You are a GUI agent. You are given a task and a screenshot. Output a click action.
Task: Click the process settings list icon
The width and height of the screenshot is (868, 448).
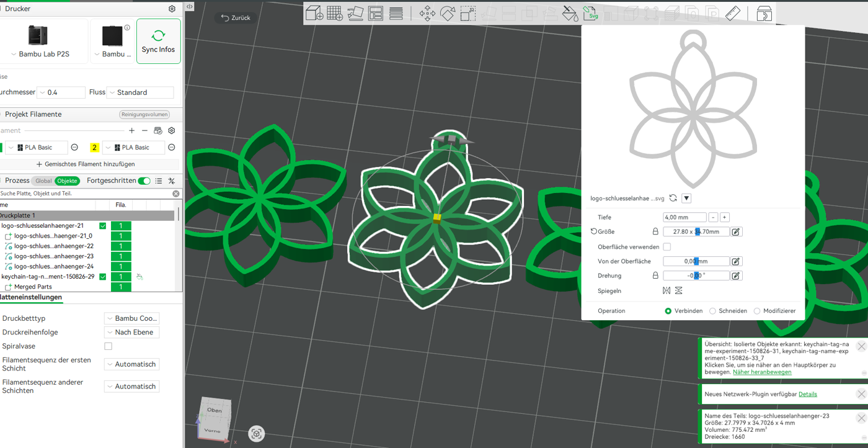(x=159, y=181)
